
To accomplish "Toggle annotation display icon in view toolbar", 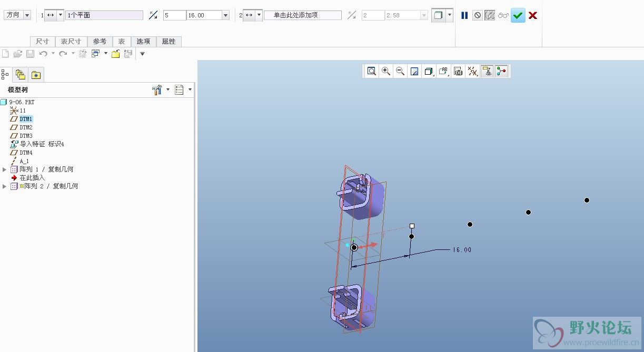I will click(x=487, y=71).
